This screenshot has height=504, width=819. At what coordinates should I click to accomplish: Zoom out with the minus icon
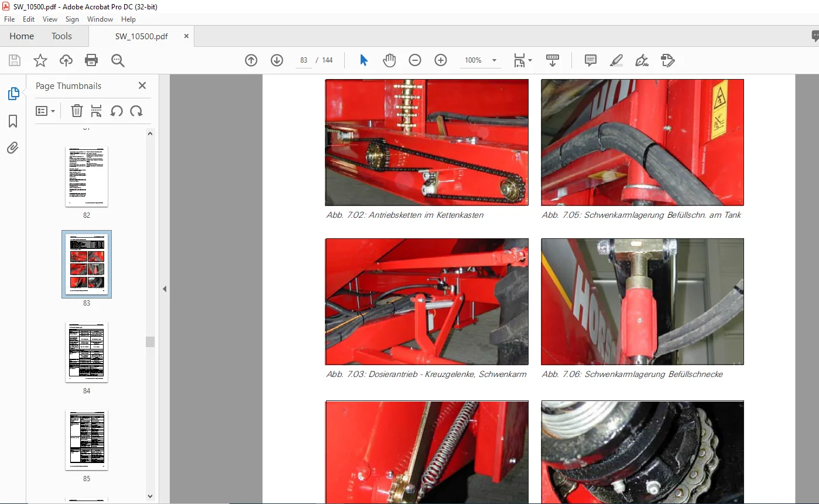(x=415, y=60)
